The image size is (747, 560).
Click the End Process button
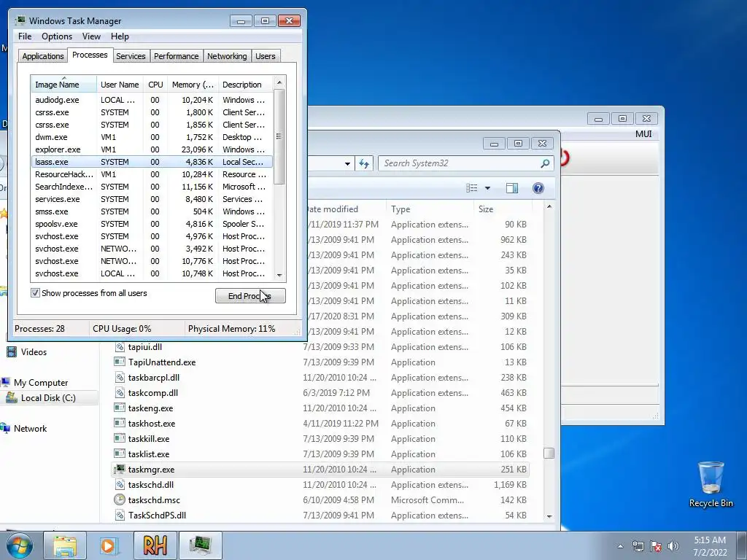[x=251, y=296]
